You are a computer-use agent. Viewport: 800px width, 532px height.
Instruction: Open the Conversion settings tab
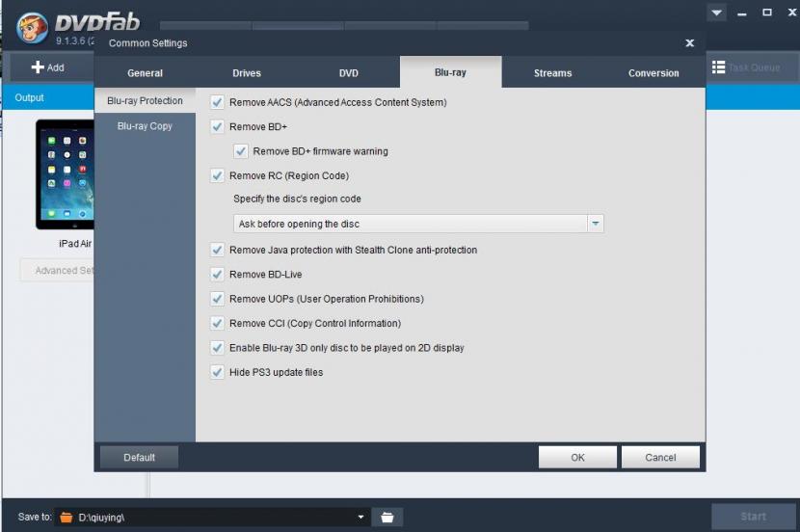coord(653,73)
